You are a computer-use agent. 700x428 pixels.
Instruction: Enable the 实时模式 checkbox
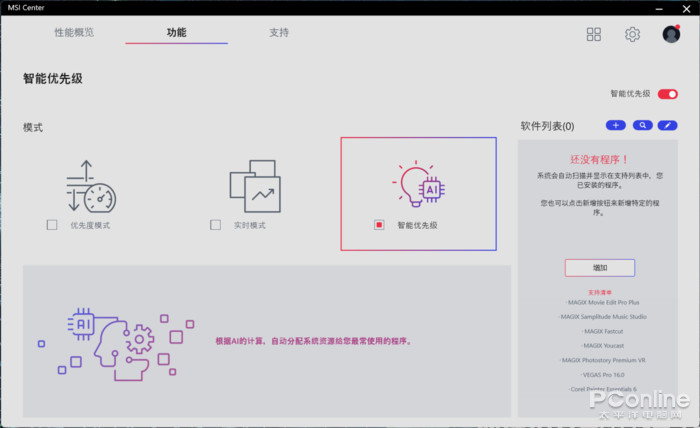tap(215, 225)
